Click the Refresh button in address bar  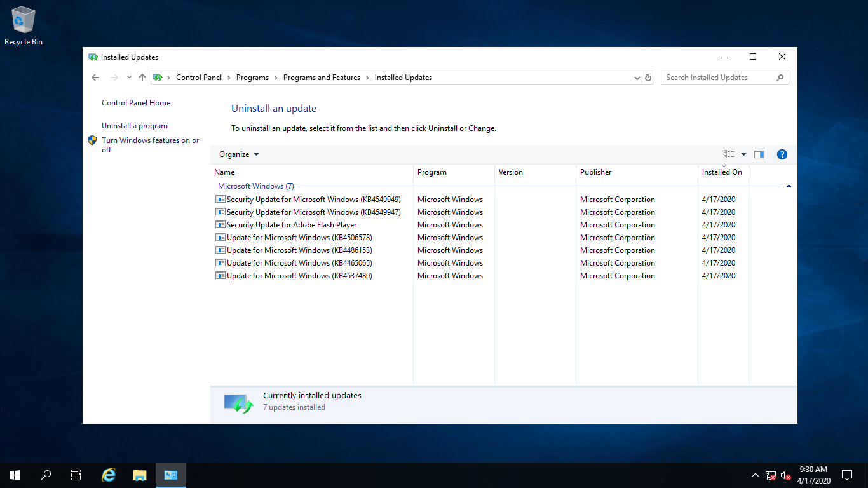[x=648, y=78]
